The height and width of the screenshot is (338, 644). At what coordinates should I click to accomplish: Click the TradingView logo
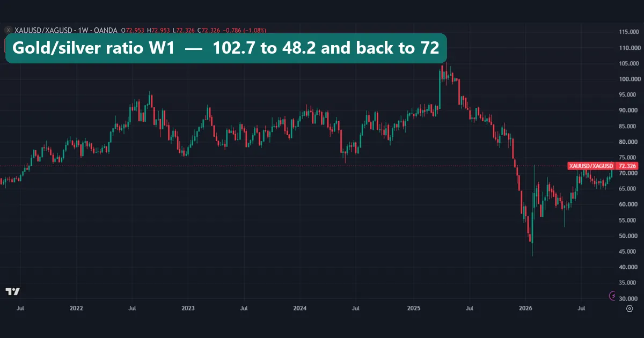12,291
